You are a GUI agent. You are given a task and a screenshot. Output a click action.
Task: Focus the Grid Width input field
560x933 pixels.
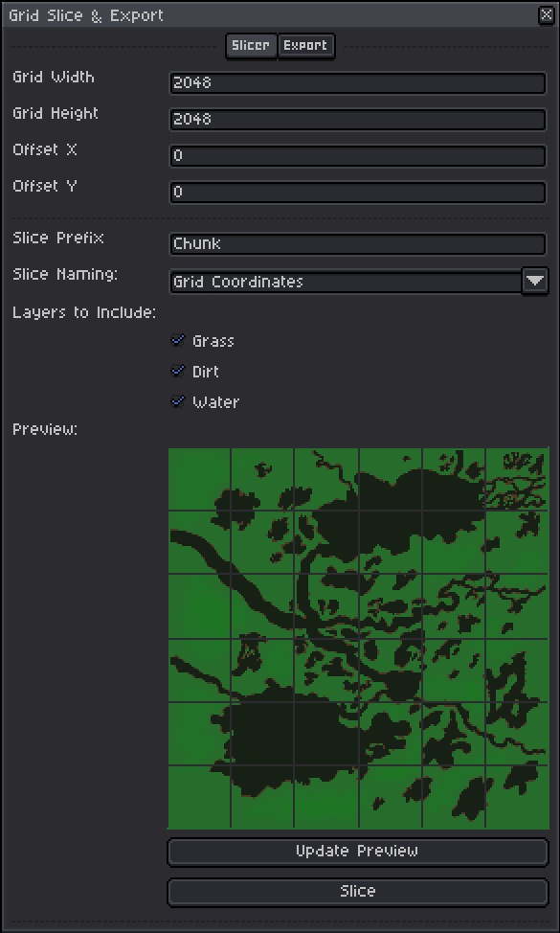tap(357, 82)
